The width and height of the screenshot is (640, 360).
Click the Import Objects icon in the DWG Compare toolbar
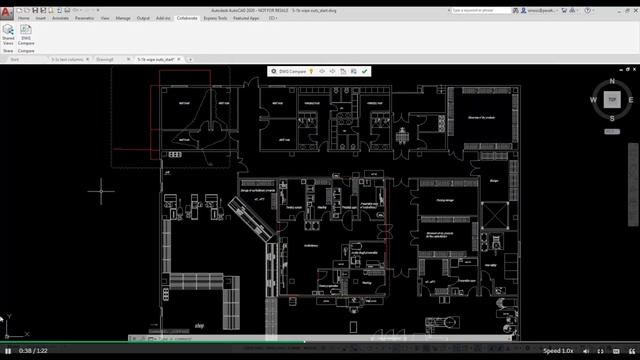point(343,71)
